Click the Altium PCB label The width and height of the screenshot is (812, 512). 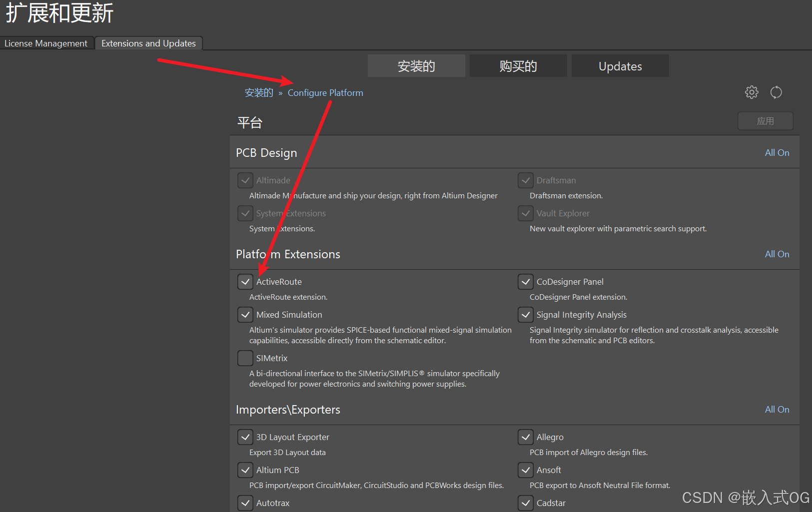pos(278,470)
